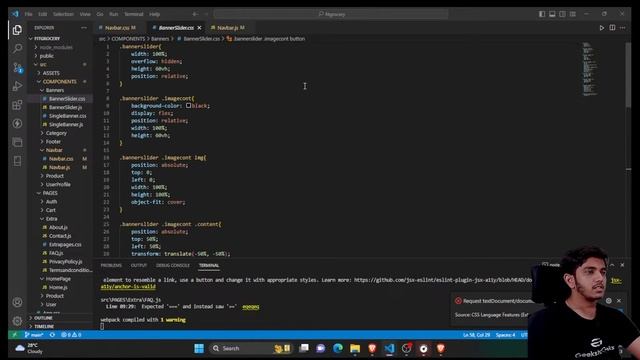
Task: Close the terminal panel
Action: click(622, 265)
